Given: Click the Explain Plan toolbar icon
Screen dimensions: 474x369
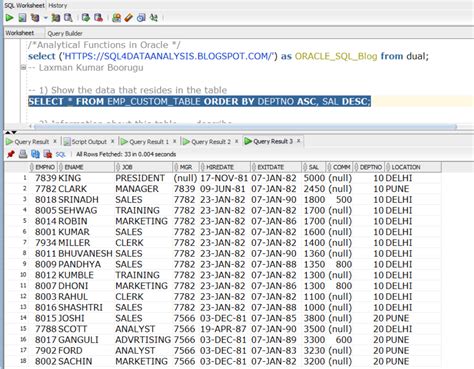Looking at the screenshot, I should click(x=35, y=18).
